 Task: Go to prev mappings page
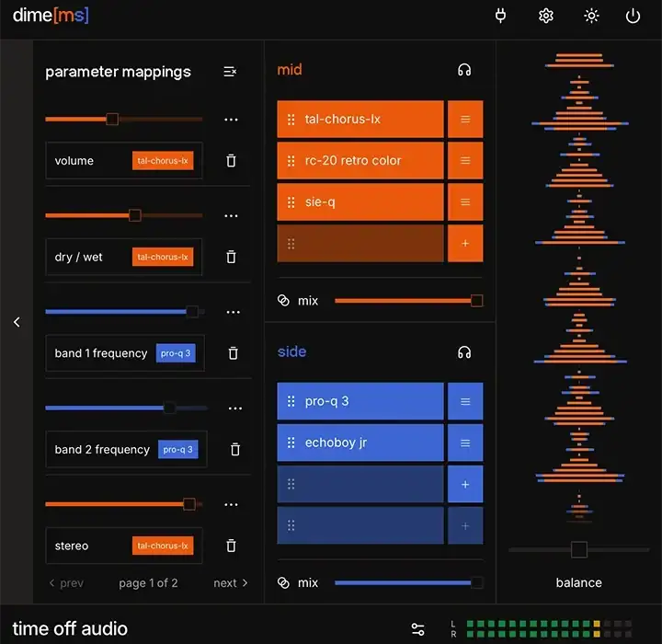tap(66, 583)
